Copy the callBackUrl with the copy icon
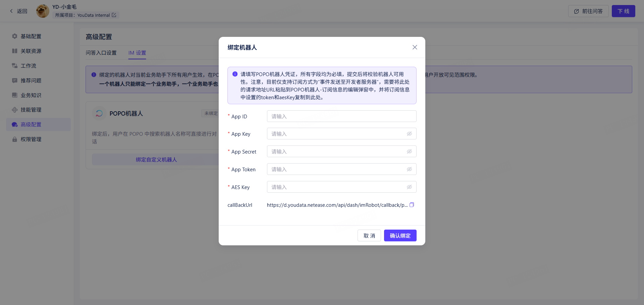Screen dimensions: 644x305 coord(412,205)
